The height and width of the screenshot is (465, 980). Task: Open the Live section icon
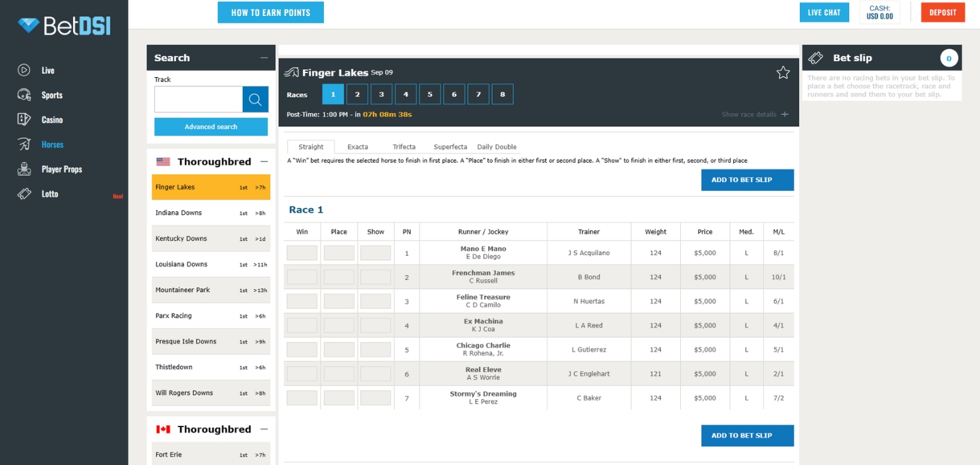(x=24, y=70)
